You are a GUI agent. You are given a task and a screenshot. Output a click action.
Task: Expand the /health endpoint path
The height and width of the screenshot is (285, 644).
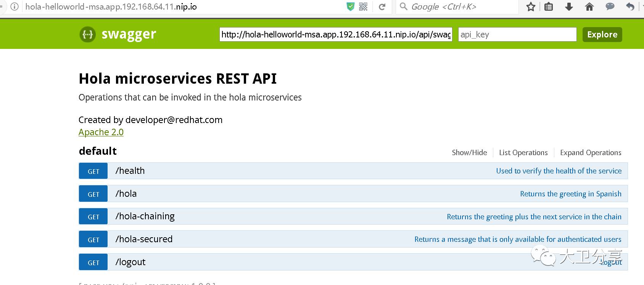pyautogui.click(x=130, y=171)
